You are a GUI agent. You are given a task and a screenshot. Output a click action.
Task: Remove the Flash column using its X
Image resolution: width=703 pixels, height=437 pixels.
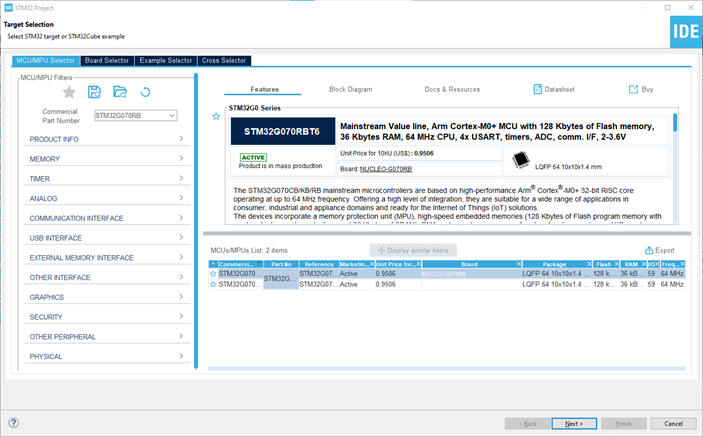tap(617, 264)
